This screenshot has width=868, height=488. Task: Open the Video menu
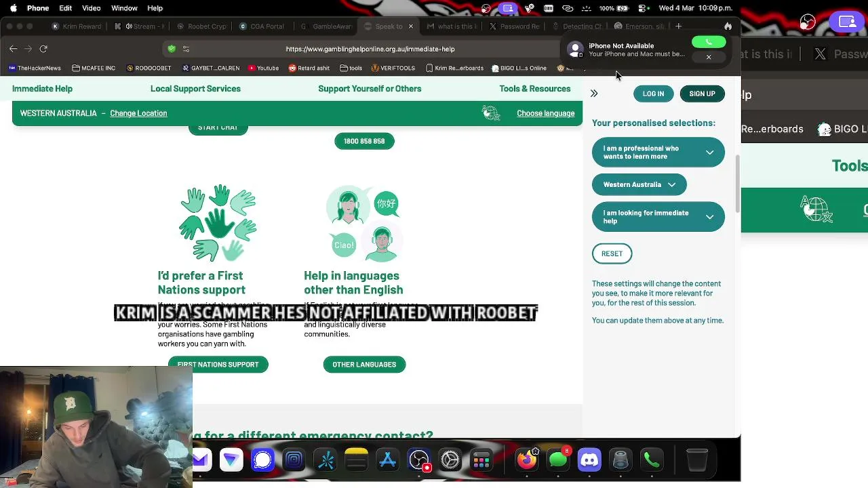click(x=91, y=8)
